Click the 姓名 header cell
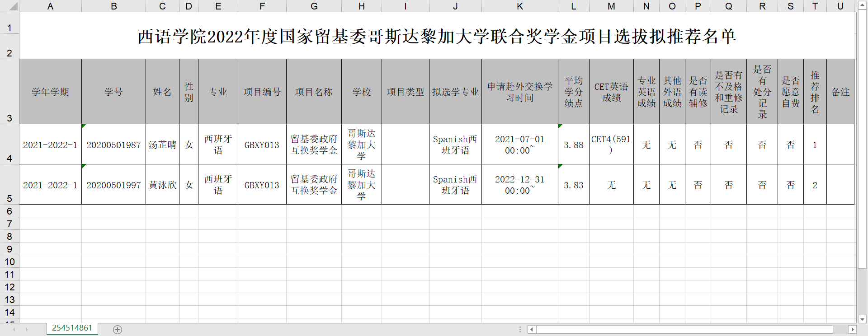868x336 pixels. 162,92
